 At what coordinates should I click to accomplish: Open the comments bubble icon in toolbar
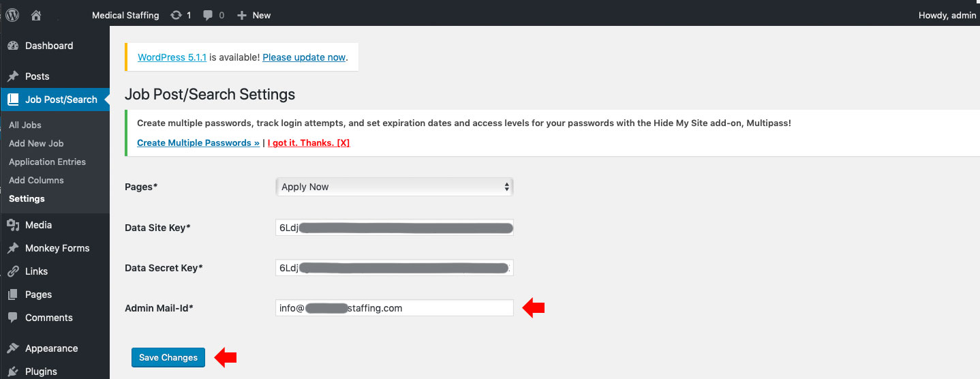click(x=208, y=16)
